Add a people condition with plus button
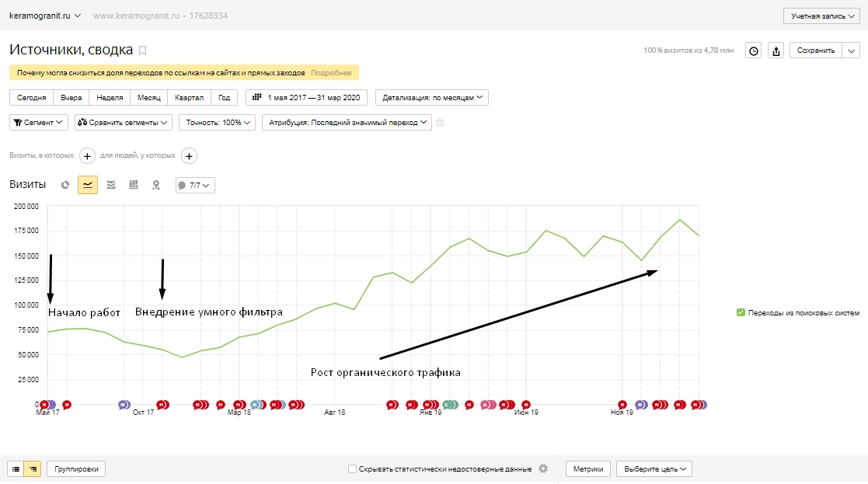The image size is (868, 484). (x=189, y=156)
